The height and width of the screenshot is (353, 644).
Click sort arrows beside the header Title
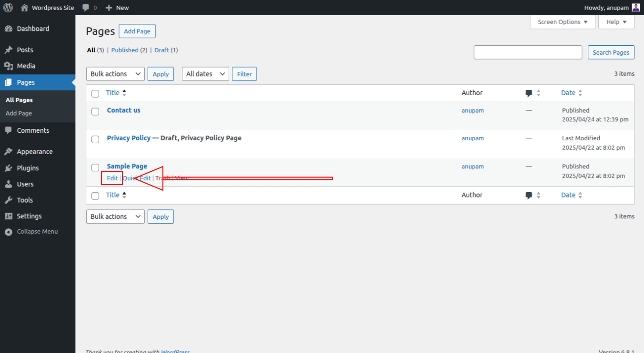tap(124, 93)
